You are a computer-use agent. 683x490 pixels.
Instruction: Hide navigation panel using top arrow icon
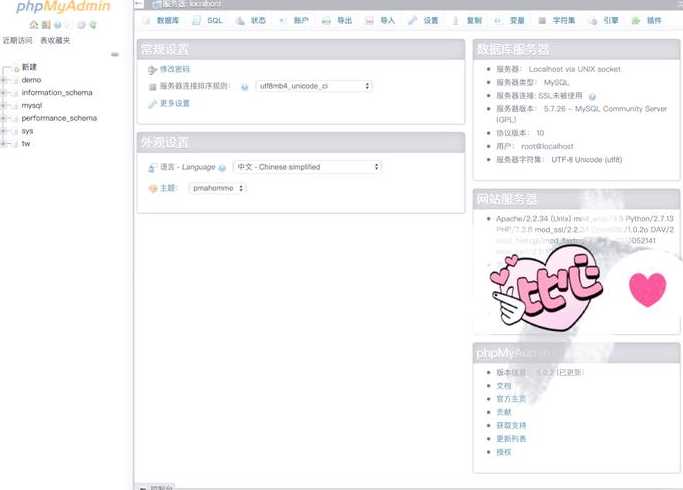click(x=139, y=4)
